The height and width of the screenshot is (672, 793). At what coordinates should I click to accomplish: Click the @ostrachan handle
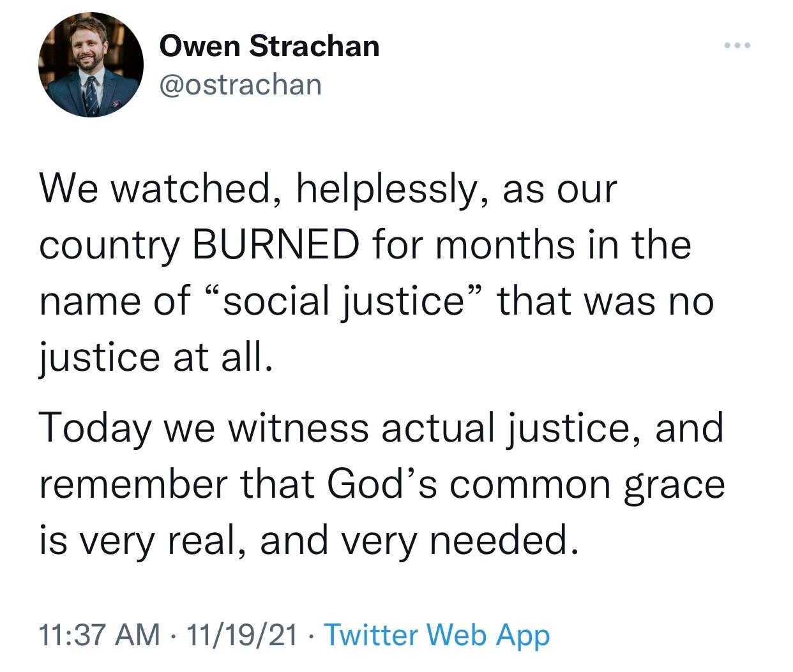coord(240,84)
